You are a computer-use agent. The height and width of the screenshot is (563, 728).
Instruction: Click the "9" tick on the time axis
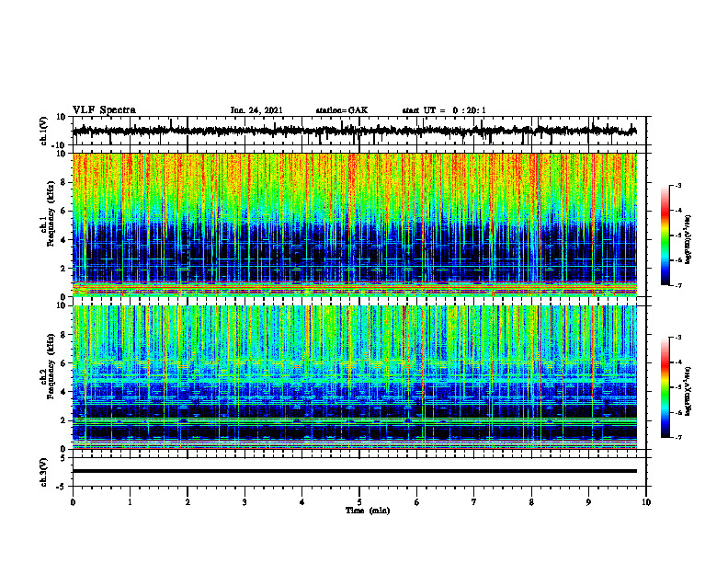(588, 502)
